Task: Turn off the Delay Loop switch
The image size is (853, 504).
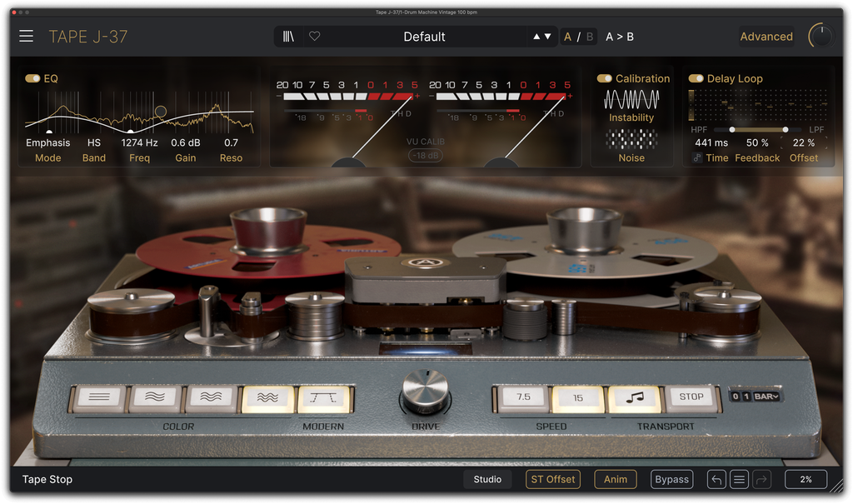Action: pyautogui.click(x=696, y=78)
